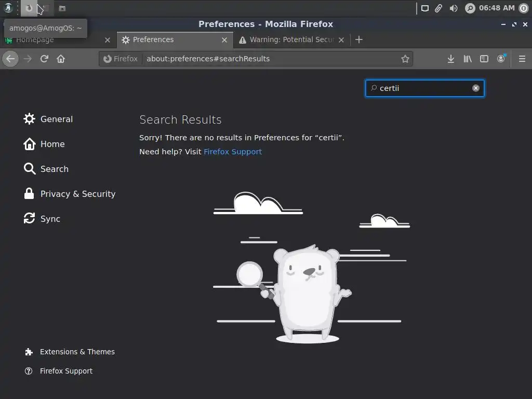Viewport: 532px width, 399px height.
Task: Go back with the back arrow
Action: [10, 59]
